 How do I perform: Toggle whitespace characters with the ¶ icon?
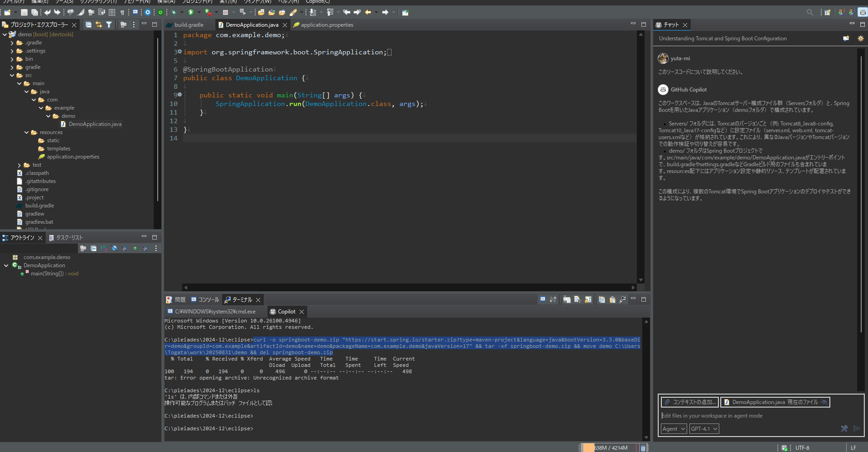pyautogui.click(x=123, y=12)
